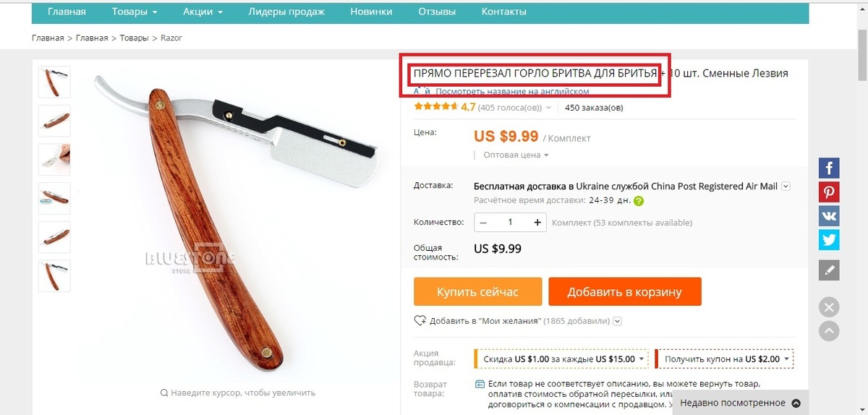Image resolution: width=868 pixels, height=415 pixels.
Task: Share the product on Twitter
Action: (829, 240)
